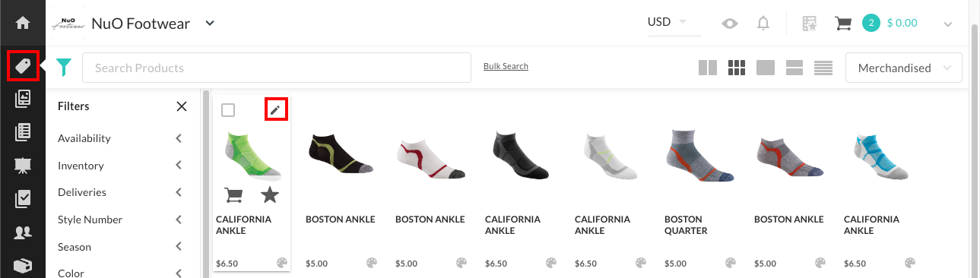Add green California Ankle to cart
The width and height of the screenshot is (980, 278).
pyautogui.click(x=234, y=195)
